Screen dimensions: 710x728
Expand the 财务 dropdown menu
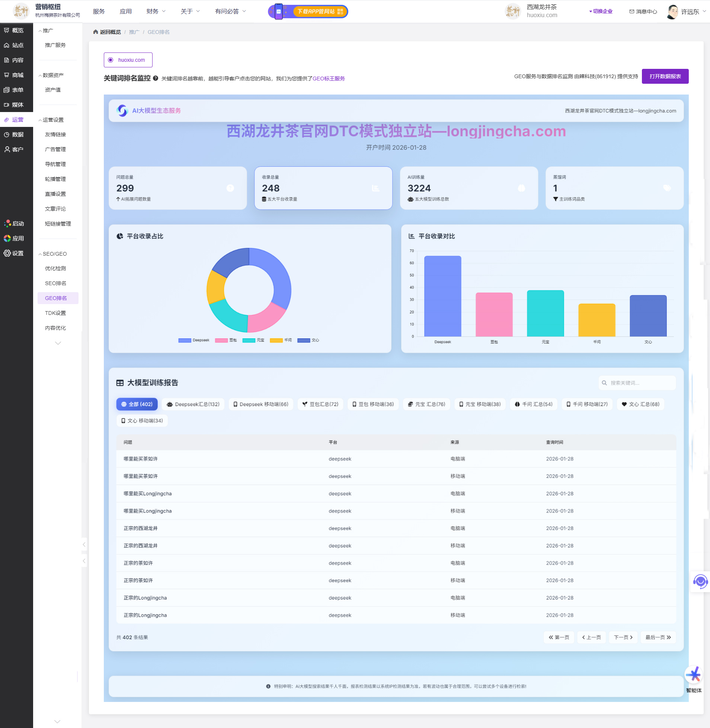point(156,12)
